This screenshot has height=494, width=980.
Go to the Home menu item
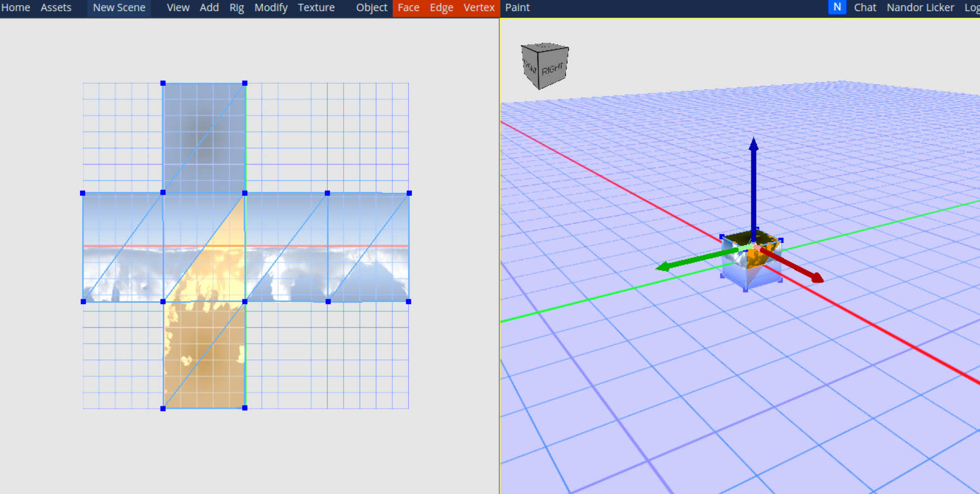(x=16, y=8)
